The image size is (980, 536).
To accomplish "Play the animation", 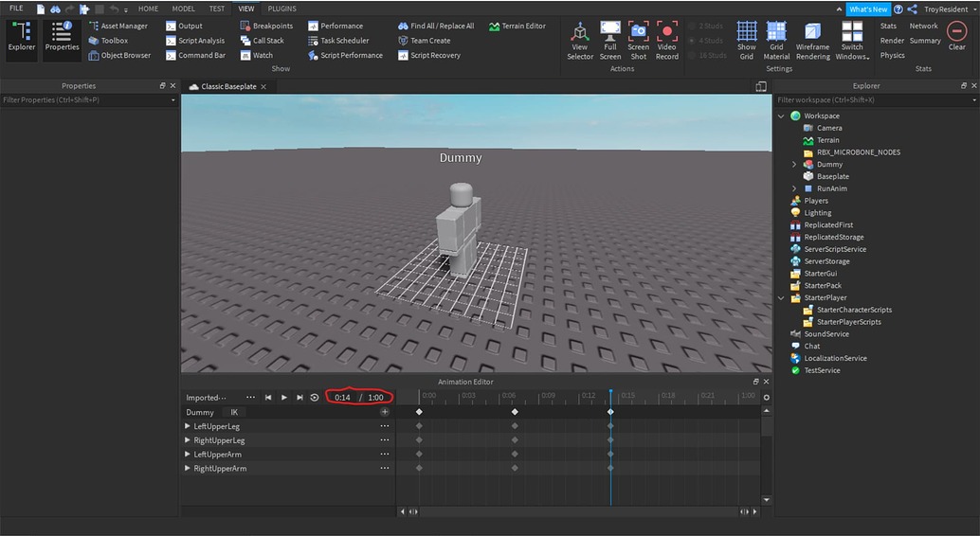I will pos(283,398).
